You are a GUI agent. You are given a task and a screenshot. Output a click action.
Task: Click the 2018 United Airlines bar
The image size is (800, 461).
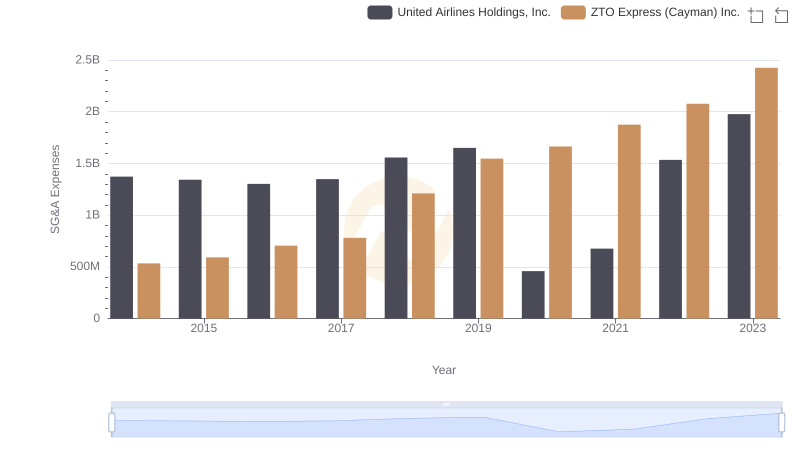[396, 238]
